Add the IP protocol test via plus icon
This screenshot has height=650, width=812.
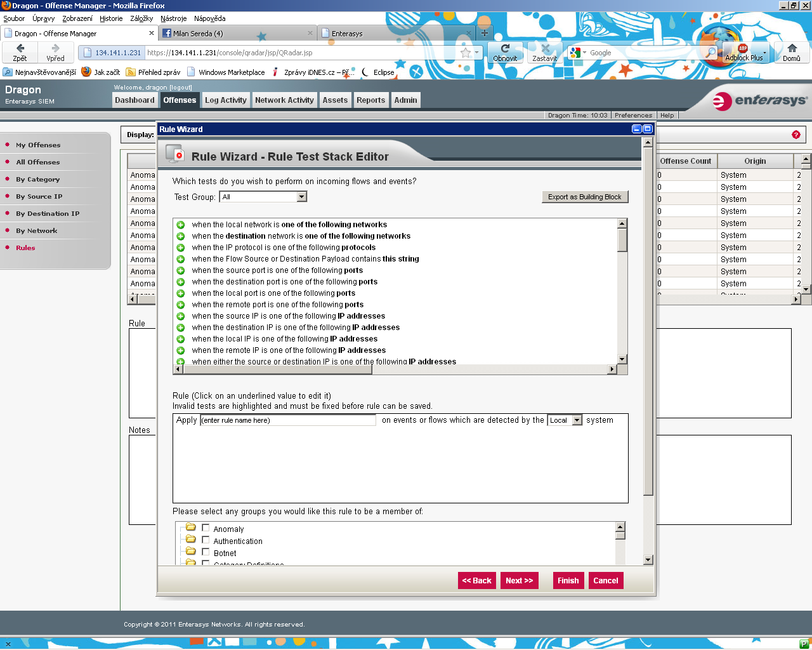180,248
